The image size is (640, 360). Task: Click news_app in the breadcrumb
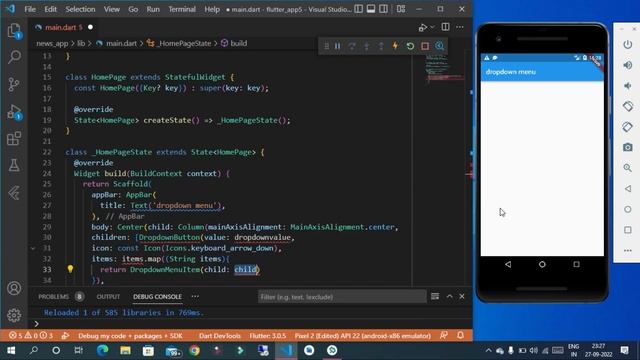coord(52,43)
